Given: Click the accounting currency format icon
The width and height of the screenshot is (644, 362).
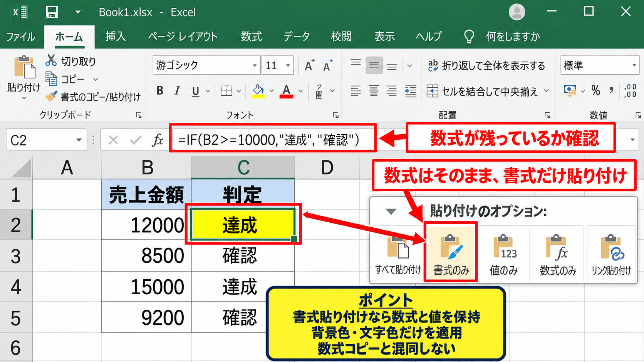Looking at the screenshot, I should [570, 91].
